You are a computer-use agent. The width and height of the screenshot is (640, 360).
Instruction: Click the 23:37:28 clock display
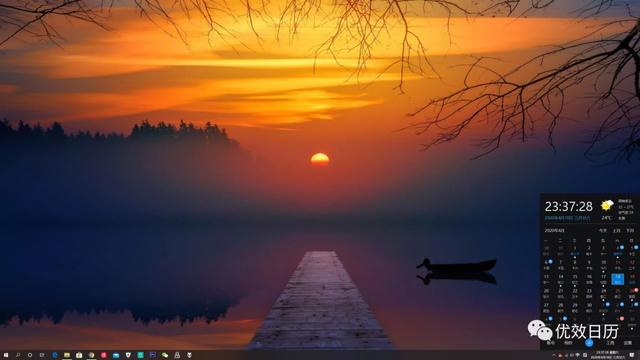(x=569, y=207)
